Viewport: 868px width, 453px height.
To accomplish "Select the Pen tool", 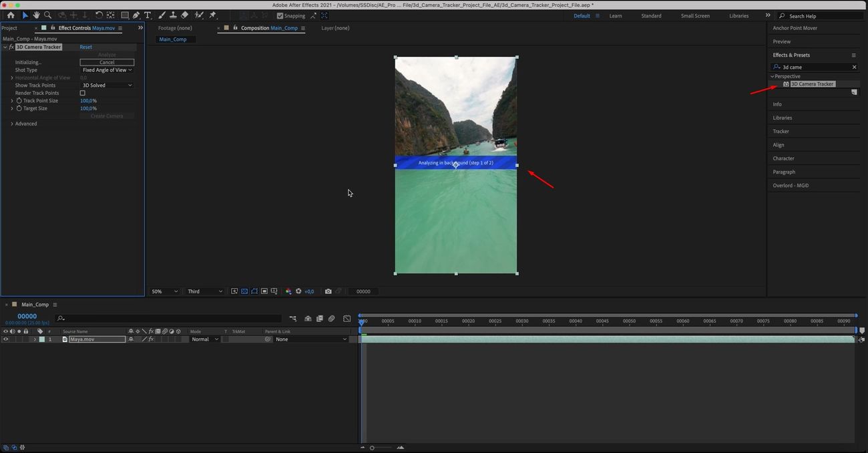I will (136, 15).
